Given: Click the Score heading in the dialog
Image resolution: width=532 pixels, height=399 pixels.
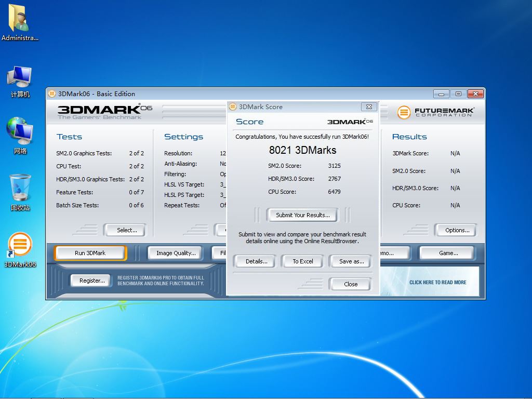Looking at the screenshot, I should (249, 122).
